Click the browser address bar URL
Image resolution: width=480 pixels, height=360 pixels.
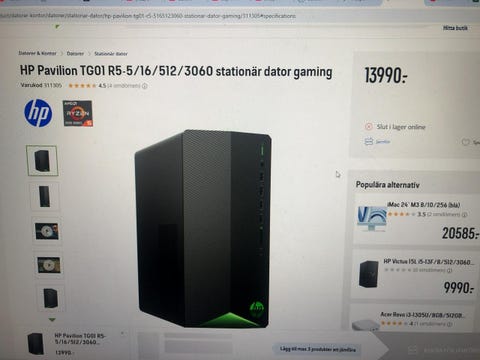(148, 16)
